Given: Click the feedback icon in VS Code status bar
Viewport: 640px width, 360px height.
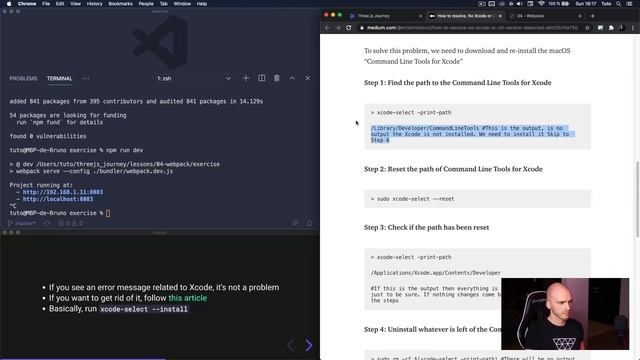Looking at the screenshot, I should (x=295, y=223).
